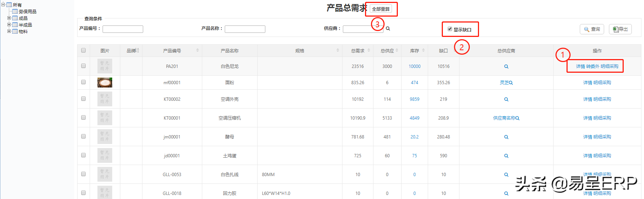Click the 全部重算 button

click(x=380, y=9)
